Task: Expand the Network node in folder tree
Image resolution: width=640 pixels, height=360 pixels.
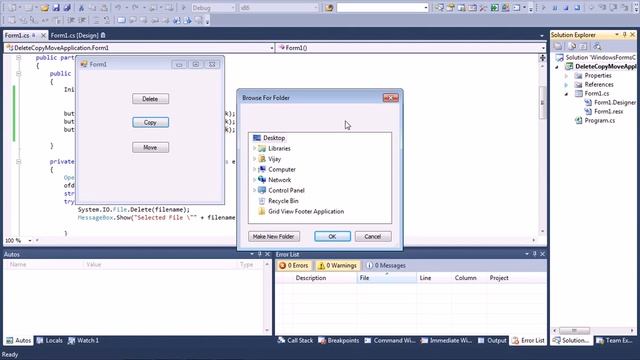Action: (x=254, y=180)
